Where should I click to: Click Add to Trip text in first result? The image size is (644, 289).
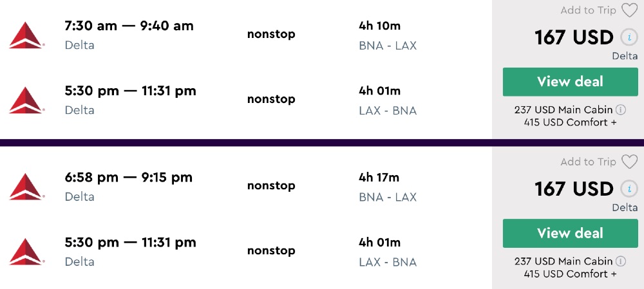(x=589, y=10)
